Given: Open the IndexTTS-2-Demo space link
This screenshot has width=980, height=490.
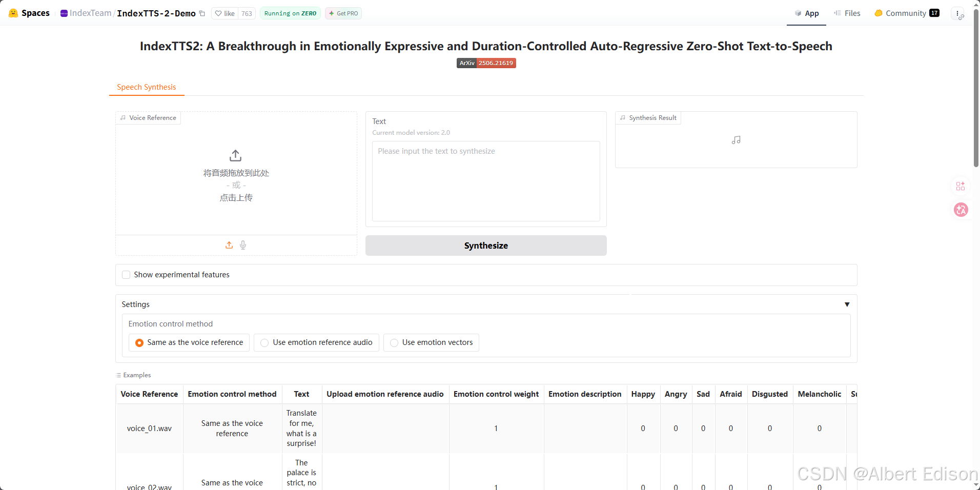Looking at the screenshot, I should (156, 13).
